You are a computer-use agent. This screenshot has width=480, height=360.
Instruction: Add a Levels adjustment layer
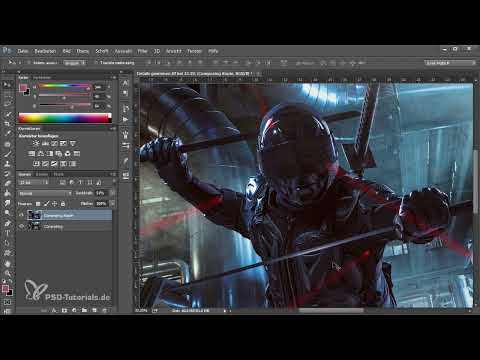45,143
